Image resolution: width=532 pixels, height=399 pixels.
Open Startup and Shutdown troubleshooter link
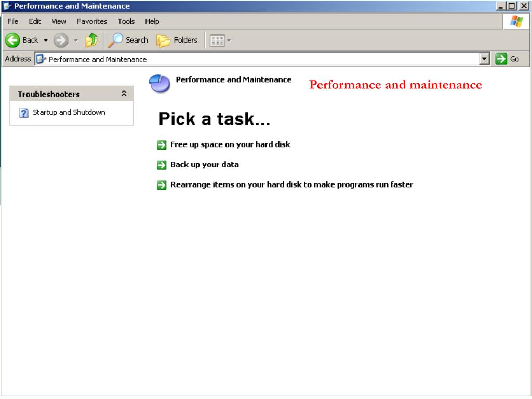69,112
